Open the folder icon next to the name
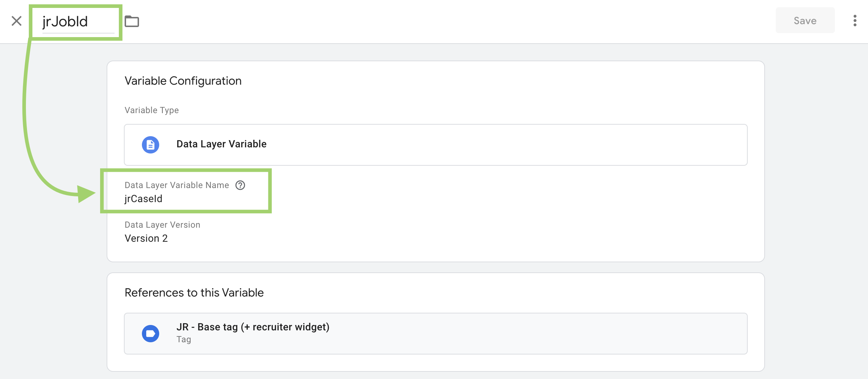This screenshot has height=379, width=868. point(132,21)
